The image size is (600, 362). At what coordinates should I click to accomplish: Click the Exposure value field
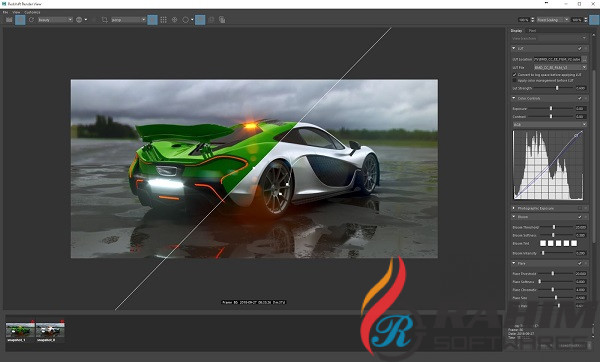point(580,109)
